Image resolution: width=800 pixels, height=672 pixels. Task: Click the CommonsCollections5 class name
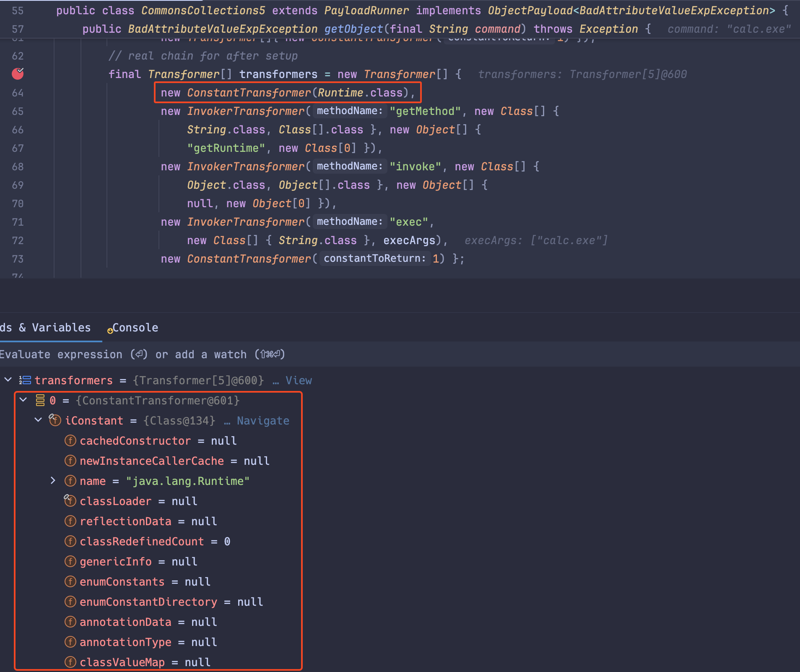tap(203, 10)
